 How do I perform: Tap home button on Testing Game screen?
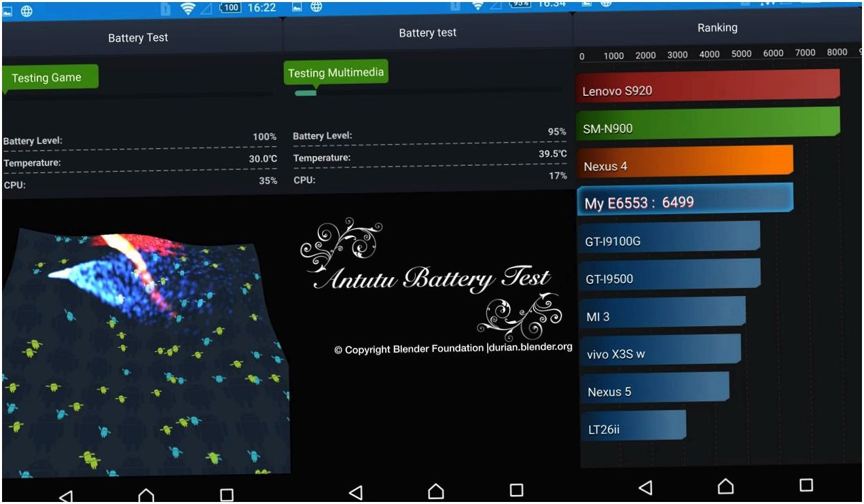146,496
